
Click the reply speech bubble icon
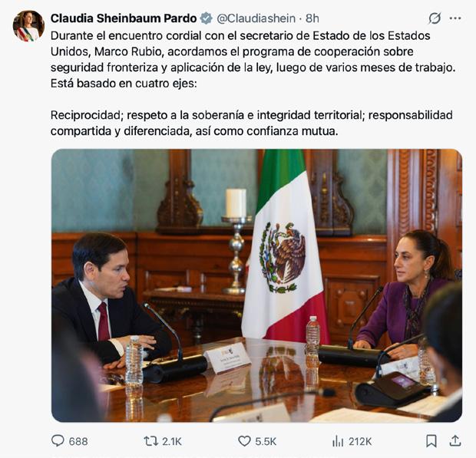[58, 441]
